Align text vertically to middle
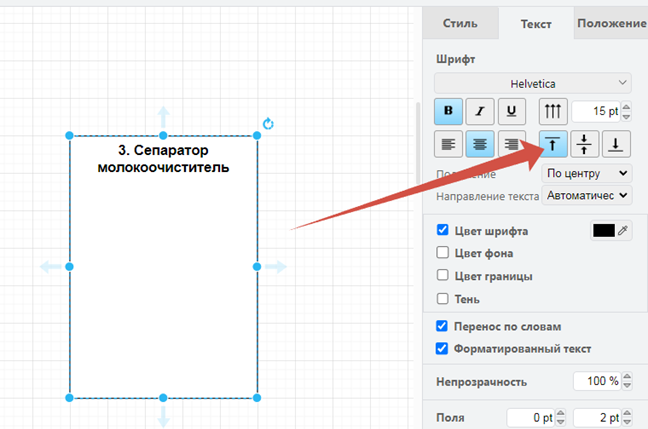 [584, 144]
